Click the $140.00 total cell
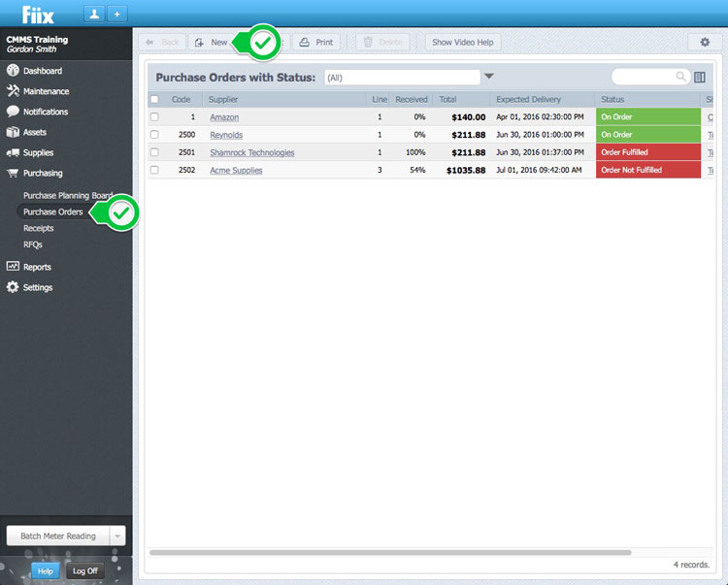This screenshot has width=728, height=585. coord(469,117)
